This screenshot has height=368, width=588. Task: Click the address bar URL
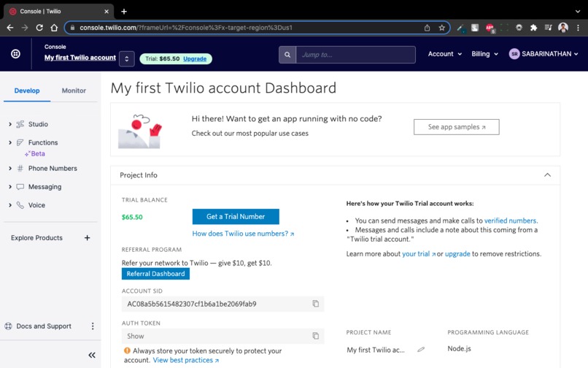186,28
